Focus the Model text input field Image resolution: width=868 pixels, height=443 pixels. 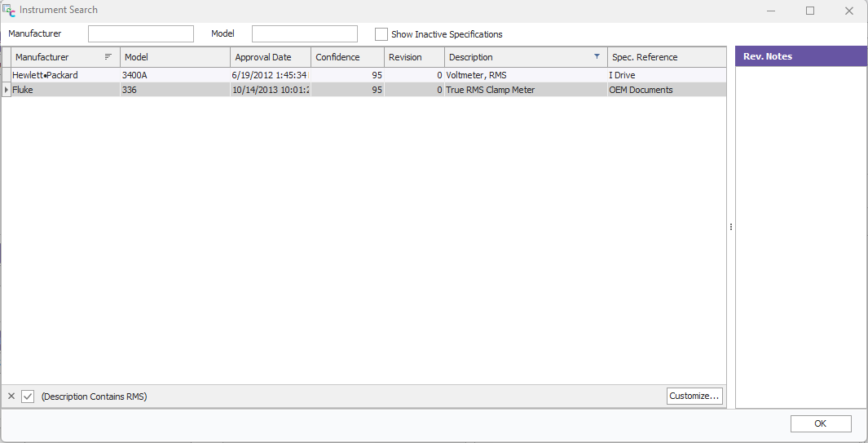coord(305,34)
